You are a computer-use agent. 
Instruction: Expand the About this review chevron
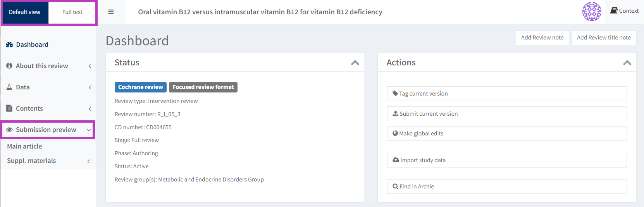click(90, 66)
